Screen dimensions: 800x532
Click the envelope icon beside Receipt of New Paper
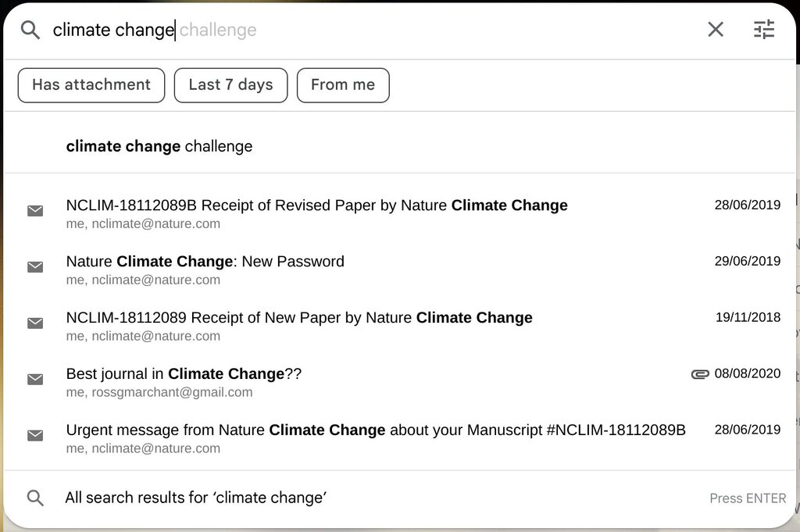(x=35, y=323)
